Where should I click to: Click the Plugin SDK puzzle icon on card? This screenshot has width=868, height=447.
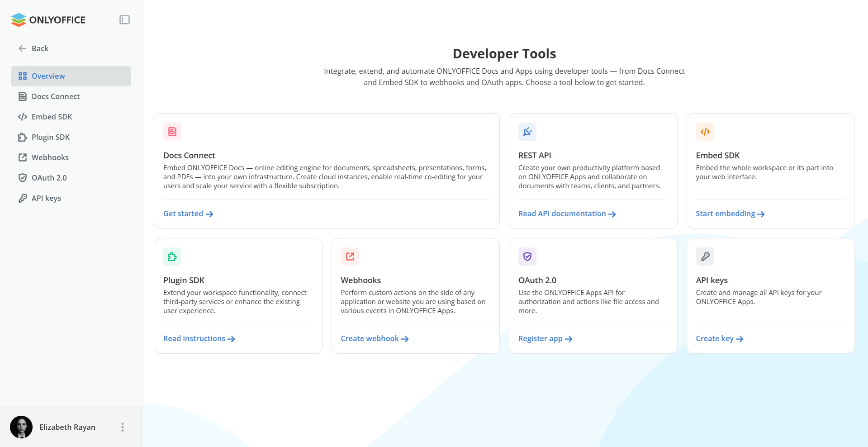coord(172,257)
